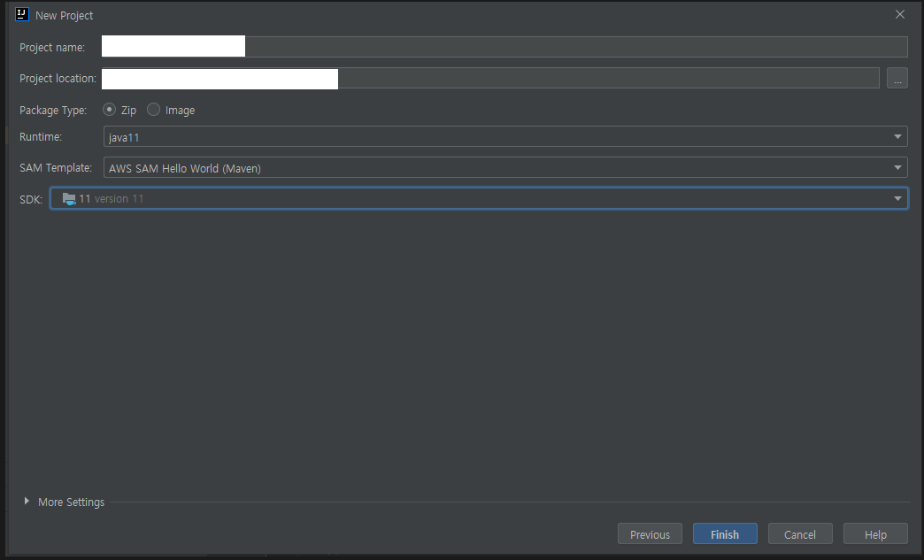Click the Previous button
The image size is (924, 560).
(650, 534)
